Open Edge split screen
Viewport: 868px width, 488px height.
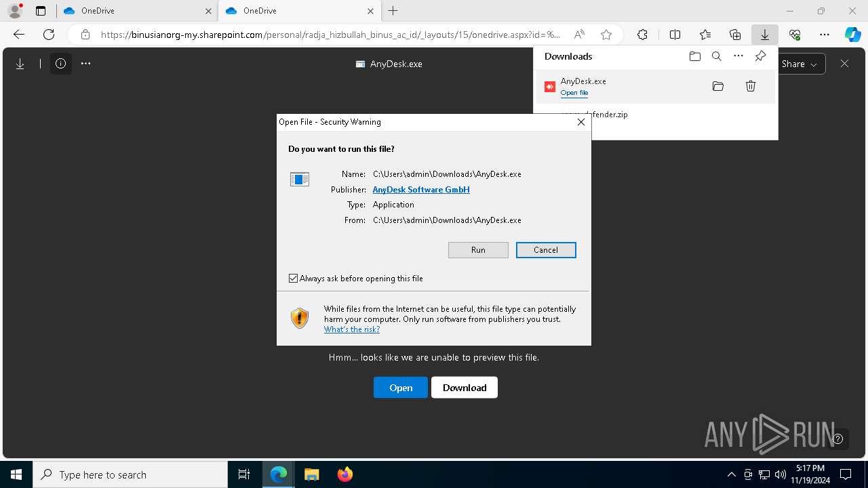675,35
